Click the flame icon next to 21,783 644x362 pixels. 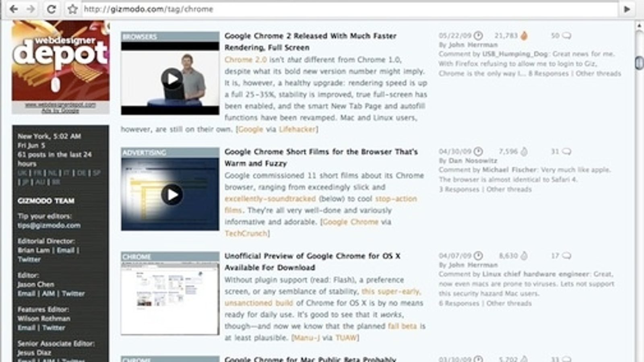point(524,36)
